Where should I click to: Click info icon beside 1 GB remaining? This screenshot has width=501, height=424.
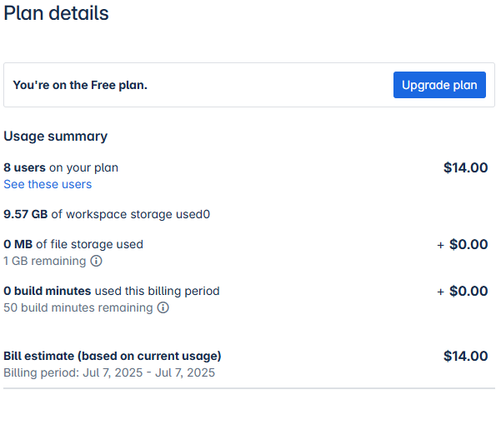click(96, 261)
